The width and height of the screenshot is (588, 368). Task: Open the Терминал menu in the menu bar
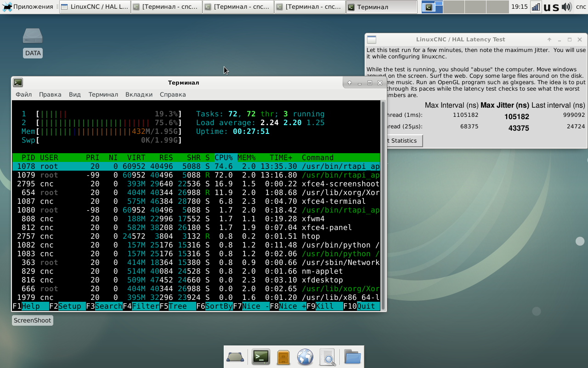(103, 94)
